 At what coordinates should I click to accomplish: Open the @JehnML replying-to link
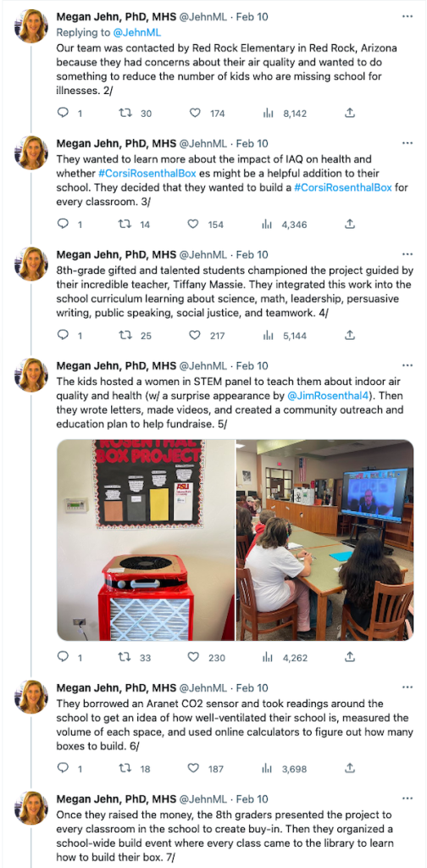(x=137, y=33)
